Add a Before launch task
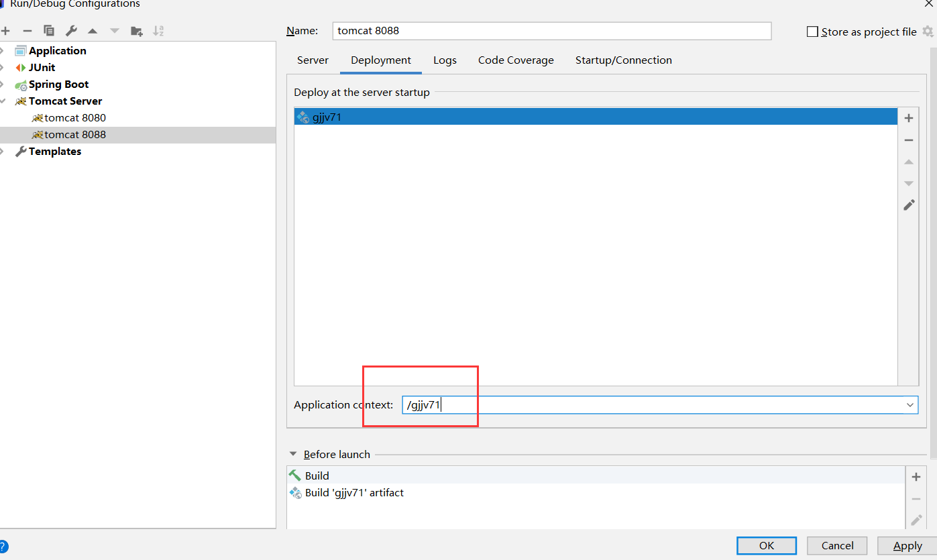The image size is (937, 560). coord(916,478)
